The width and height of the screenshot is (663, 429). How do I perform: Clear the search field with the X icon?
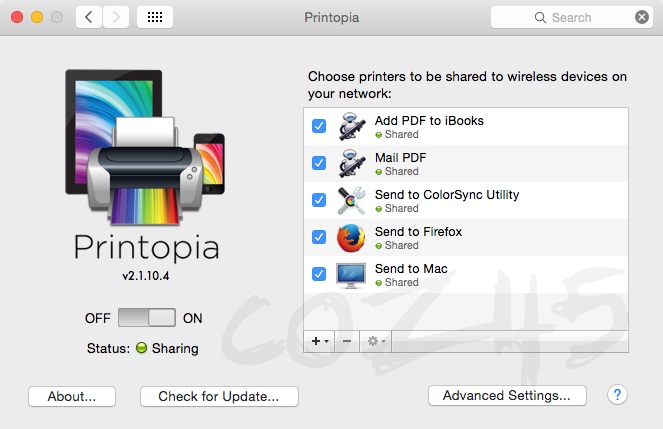point(641,17)
